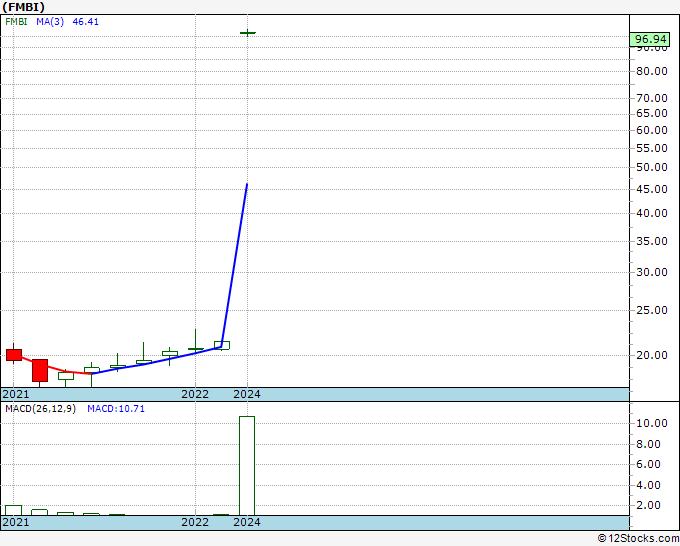Click the 65.00 price axis label

(652, 114)
